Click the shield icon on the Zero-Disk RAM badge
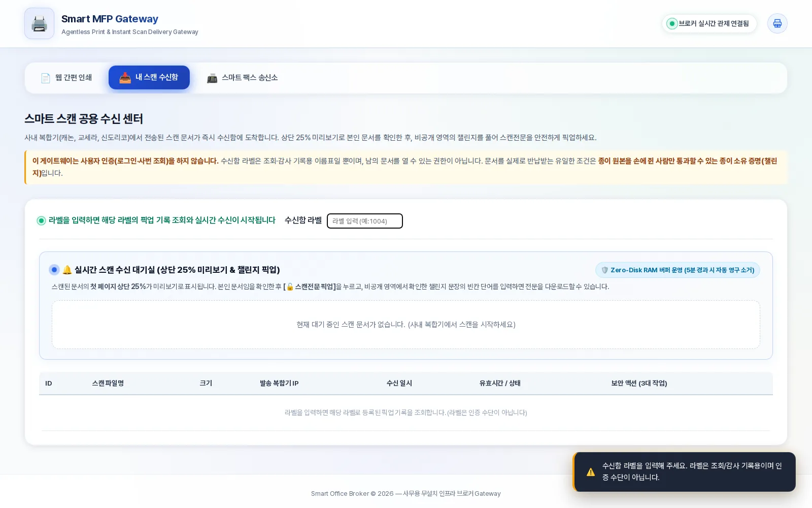This screenshot has width=812, height=508. (604, 270)
